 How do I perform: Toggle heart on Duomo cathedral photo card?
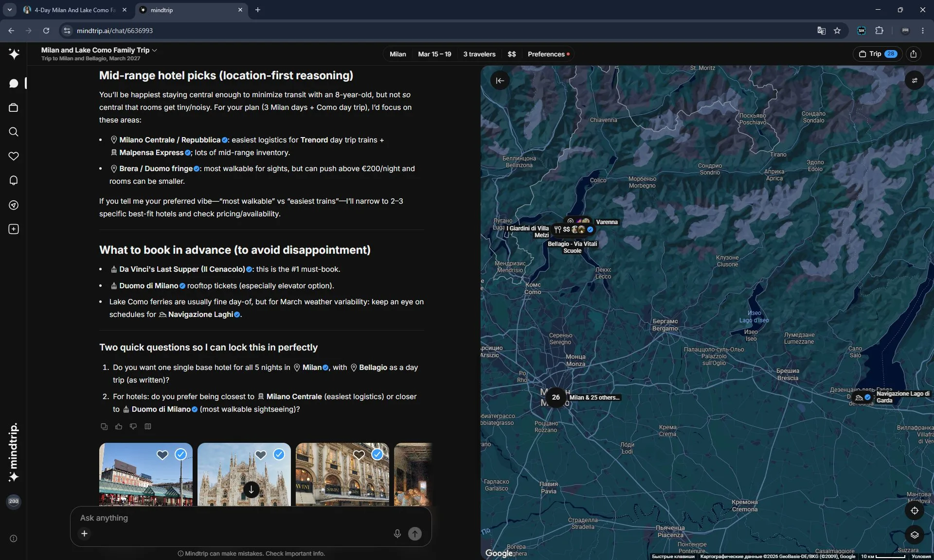click(x=261, y=455)
